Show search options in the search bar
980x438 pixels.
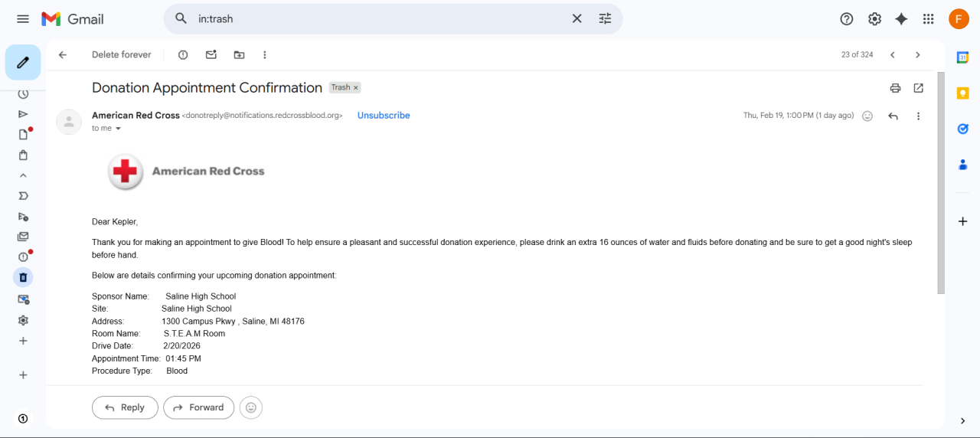605,19
